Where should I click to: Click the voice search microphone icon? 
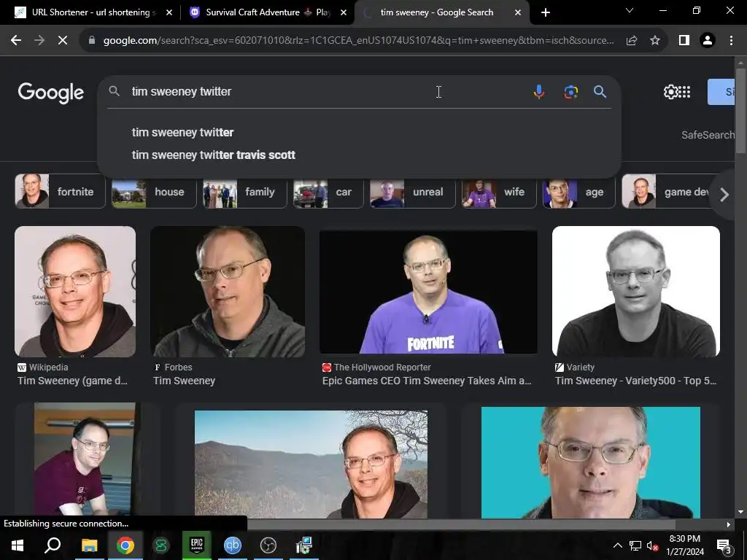coord(539,91)
